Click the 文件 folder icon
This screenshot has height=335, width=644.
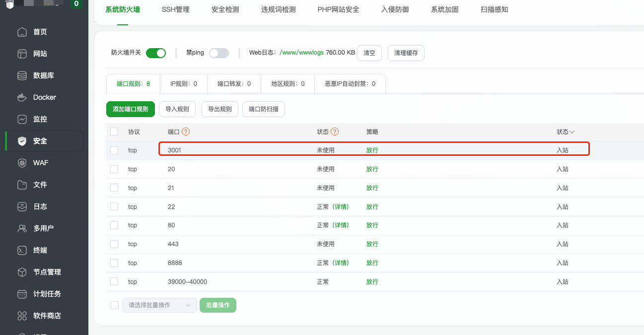[22, 185]
